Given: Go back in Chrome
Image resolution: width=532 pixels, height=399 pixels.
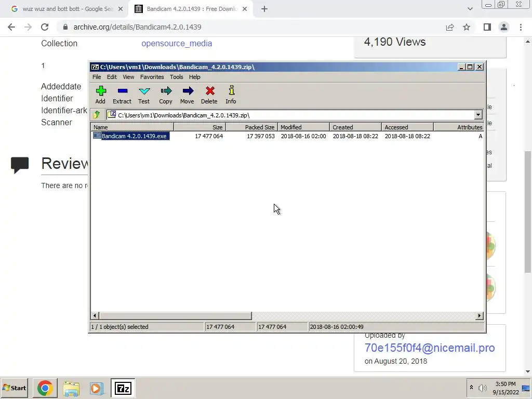Looking at the screenshot, I should (x=11, y=27).
